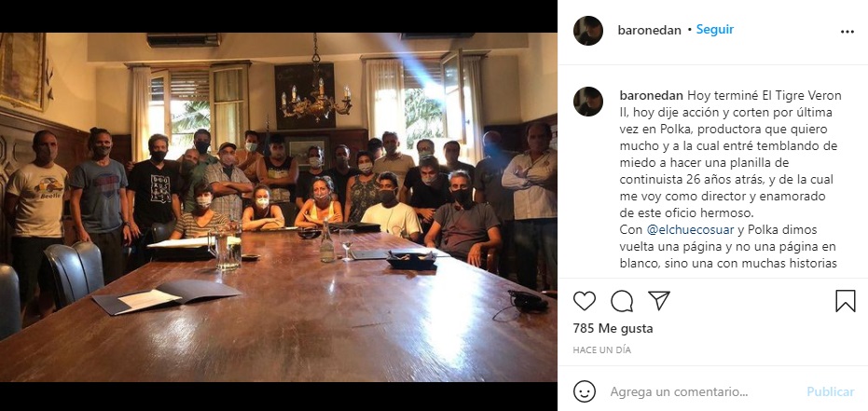This screenshot has height=411, width=868.
Task: Open the three-dot more options menu
Action: (x=847, y=32)
